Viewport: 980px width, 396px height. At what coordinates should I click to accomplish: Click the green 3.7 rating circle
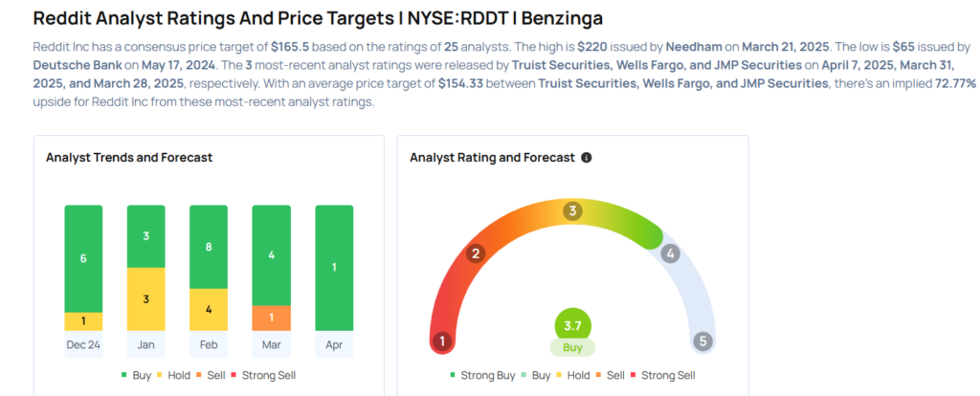(x=572, y=325)
